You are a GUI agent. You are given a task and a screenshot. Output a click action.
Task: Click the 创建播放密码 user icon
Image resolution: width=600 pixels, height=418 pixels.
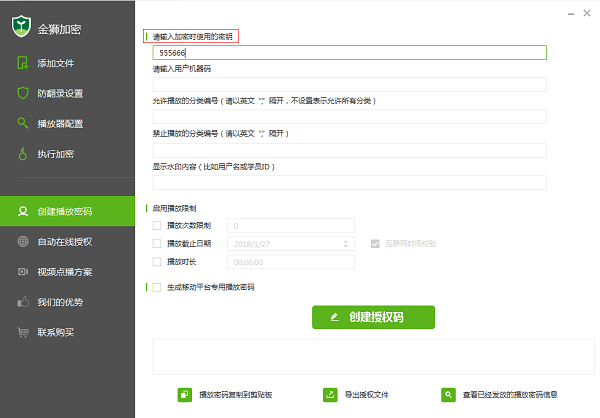point(23,211)
